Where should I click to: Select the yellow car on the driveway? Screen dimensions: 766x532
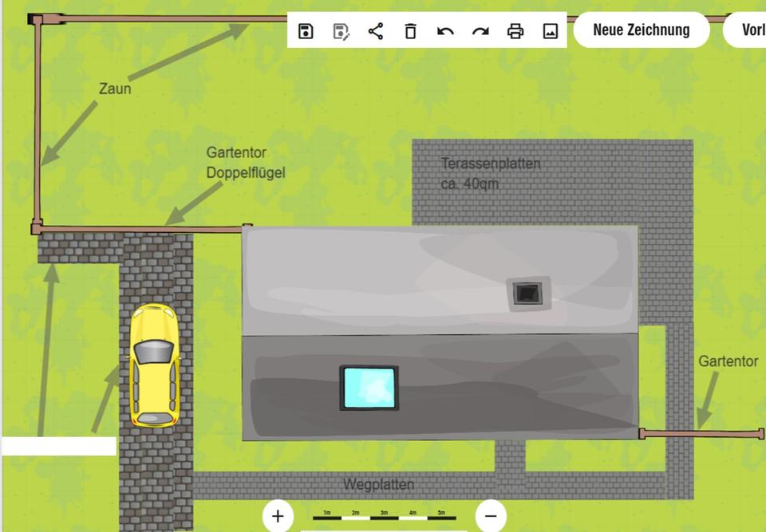pos(155,365)
